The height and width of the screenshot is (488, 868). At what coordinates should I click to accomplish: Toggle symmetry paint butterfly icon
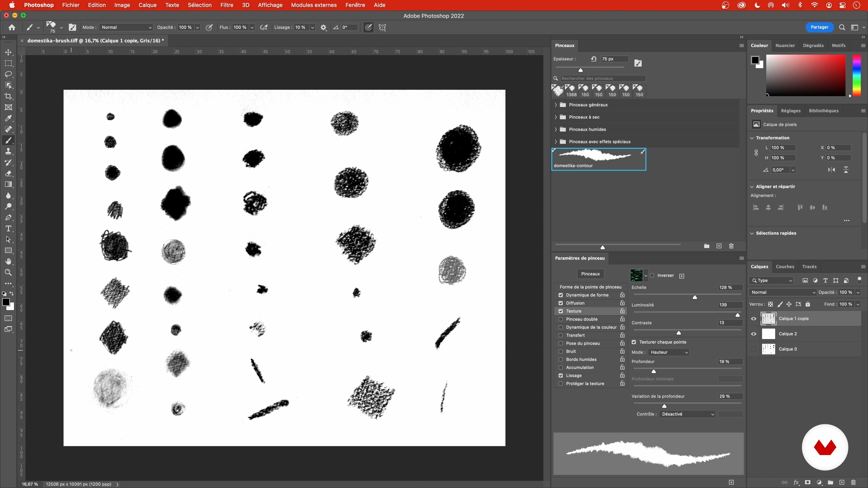tap(382, 27)
